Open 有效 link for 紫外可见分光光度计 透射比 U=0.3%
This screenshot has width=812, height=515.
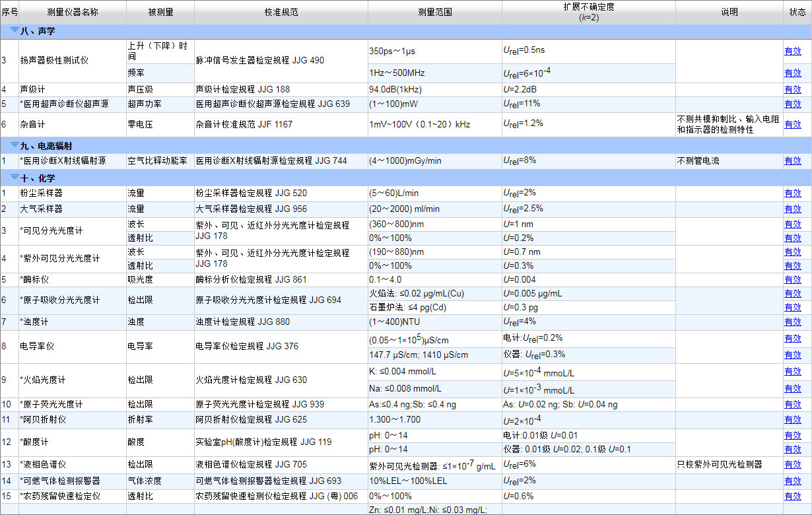pos(792,265)
